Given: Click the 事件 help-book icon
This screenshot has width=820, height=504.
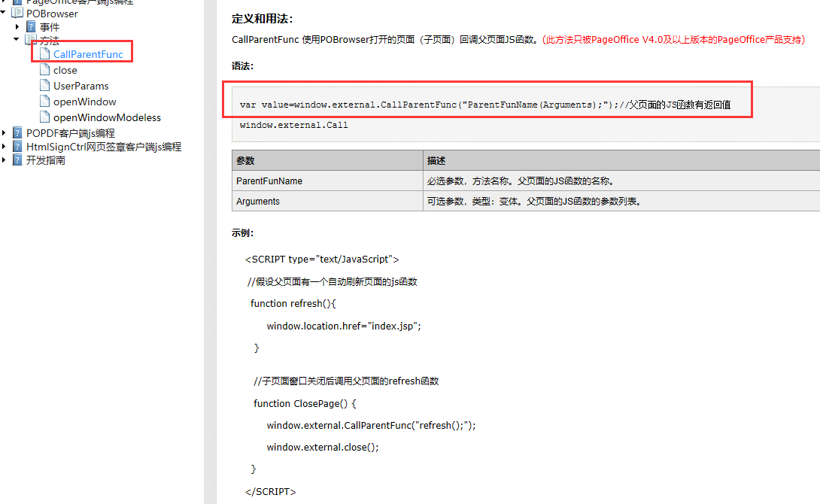Looking at the screenshot, I should (x=32, y=26).
